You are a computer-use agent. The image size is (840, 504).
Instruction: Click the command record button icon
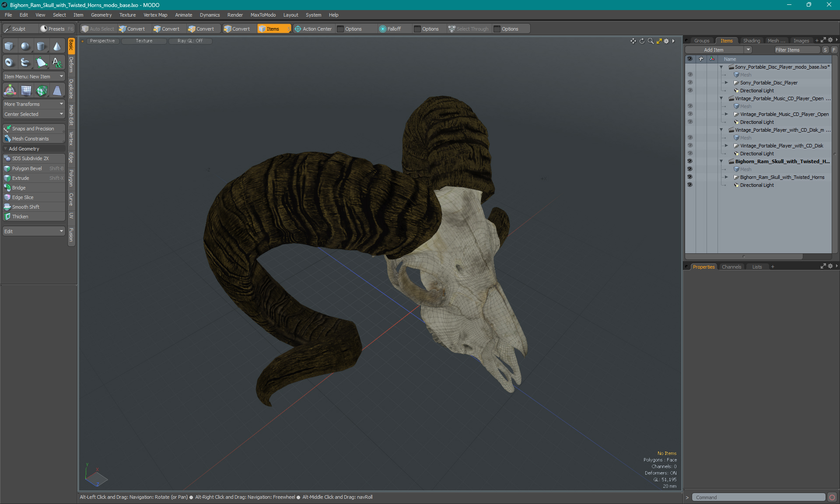[832, 497]
